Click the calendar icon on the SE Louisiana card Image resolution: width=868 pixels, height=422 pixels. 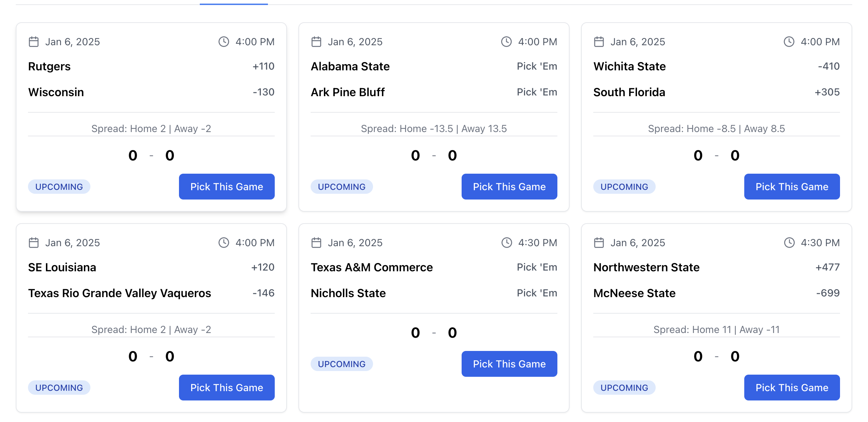click(34, 243)
